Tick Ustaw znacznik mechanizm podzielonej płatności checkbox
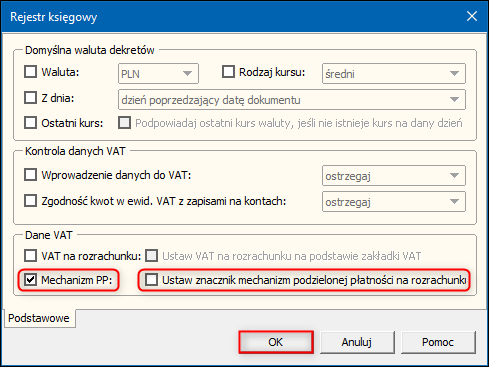489x367 pixels. pyautogui.click(x=151, y=280)
